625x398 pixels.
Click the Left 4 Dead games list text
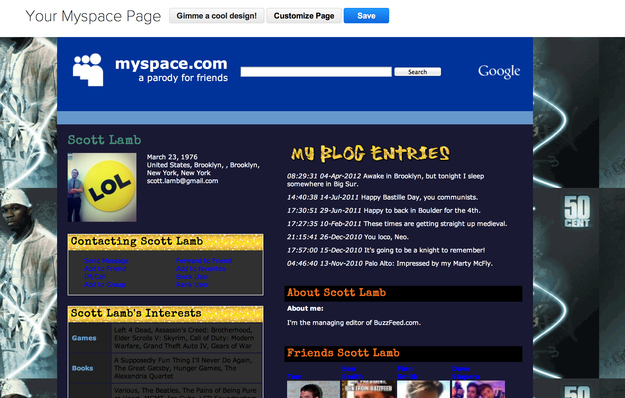pos(184,338)
